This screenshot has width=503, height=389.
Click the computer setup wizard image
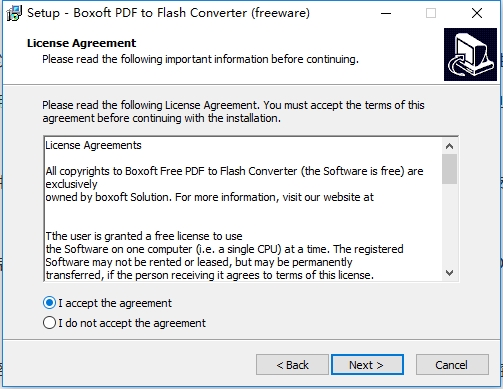point(470,54)
